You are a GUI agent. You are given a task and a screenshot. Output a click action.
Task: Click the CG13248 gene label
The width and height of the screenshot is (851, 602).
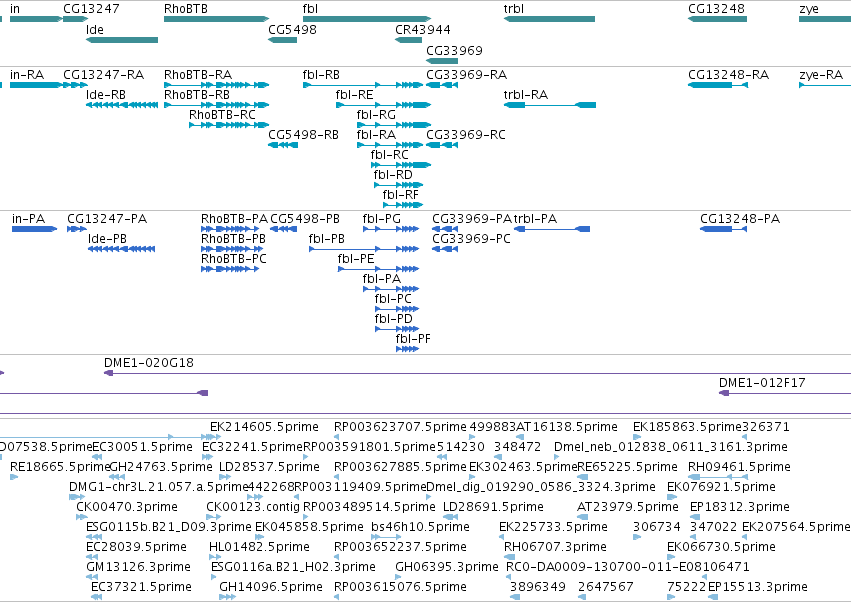click(716, 9)
